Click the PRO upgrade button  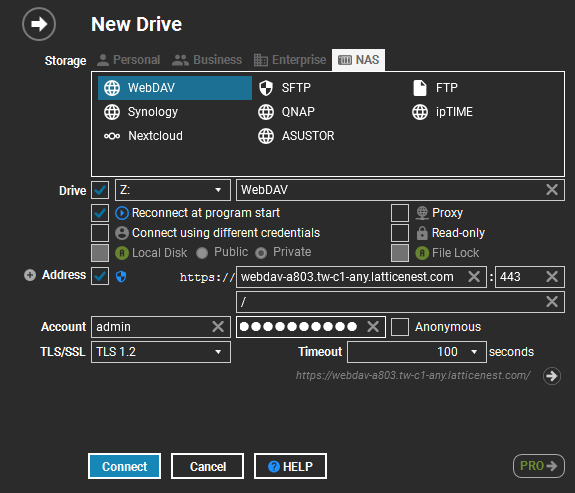(x=539, y=466)
